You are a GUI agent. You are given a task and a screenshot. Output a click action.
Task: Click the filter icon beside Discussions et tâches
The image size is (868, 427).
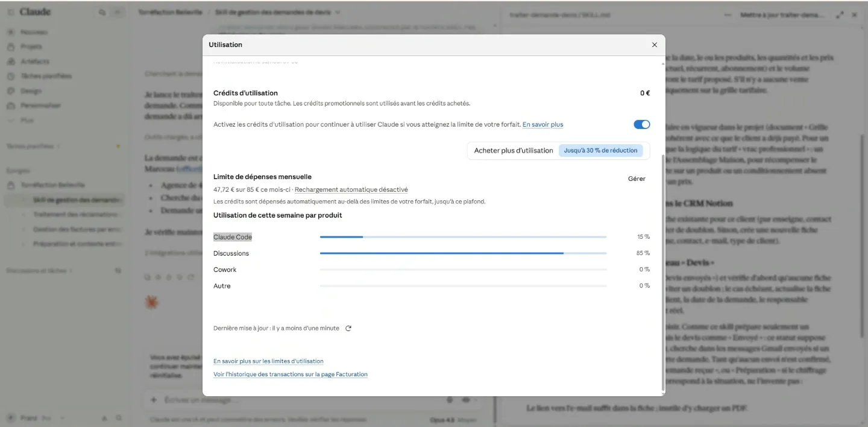click(118, 271)
